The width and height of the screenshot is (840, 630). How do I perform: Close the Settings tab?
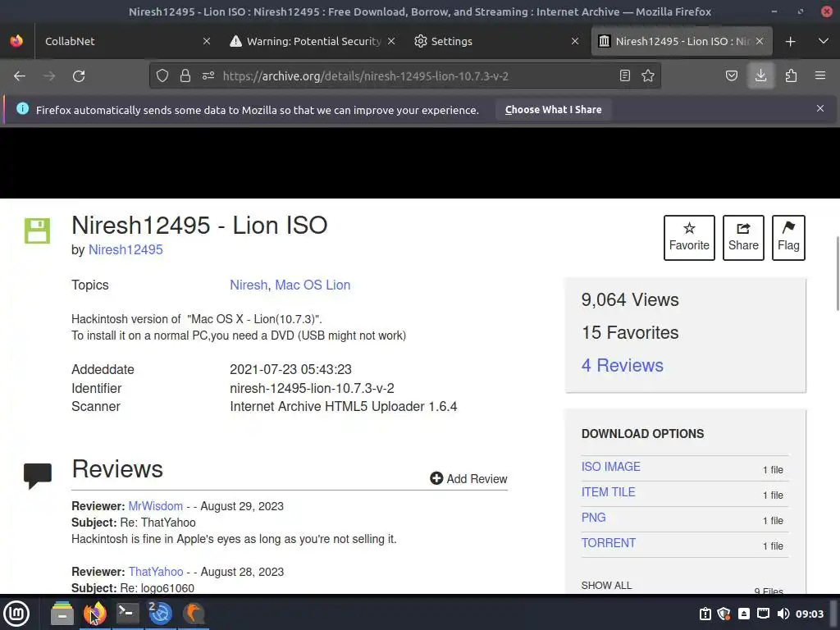click(x=575, y=41)
